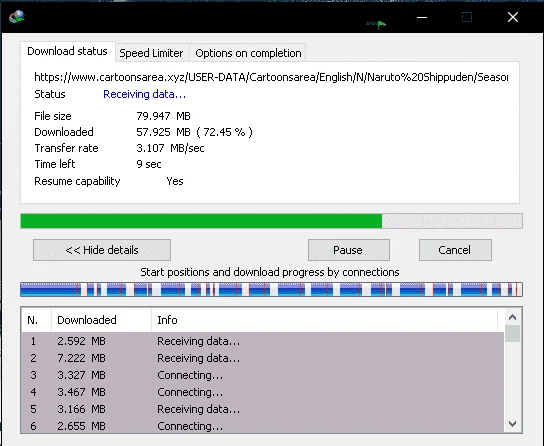This screenshot has width=544, height=446.
Task: Click the small green flag arrow icon in title bar
Action: tap(376, 24)
